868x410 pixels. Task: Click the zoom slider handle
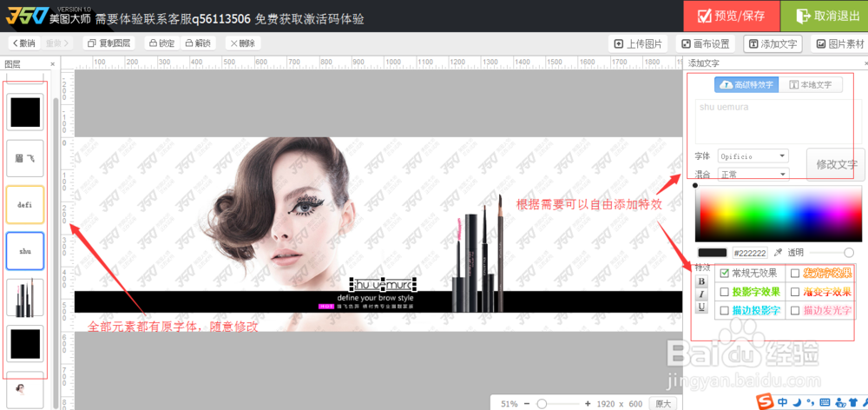[x=542, y=403]
